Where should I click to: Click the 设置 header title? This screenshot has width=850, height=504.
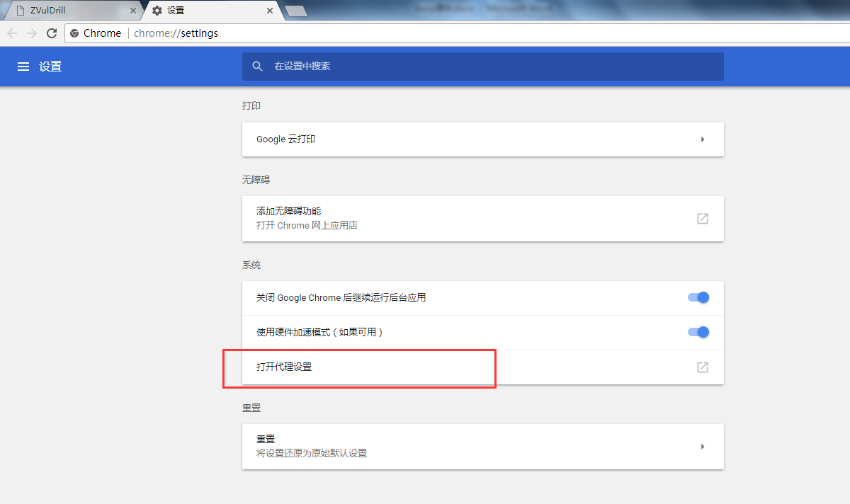(x=50, y=67)
